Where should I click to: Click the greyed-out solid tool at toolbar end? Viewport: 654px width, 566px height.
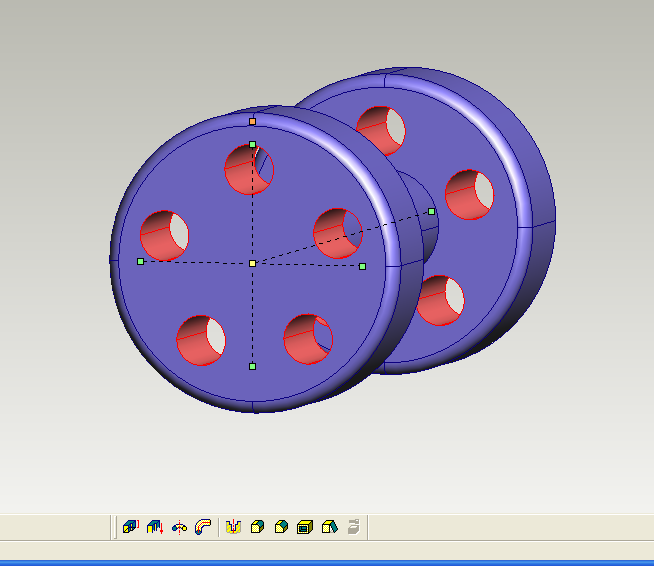tap(353, 527)
